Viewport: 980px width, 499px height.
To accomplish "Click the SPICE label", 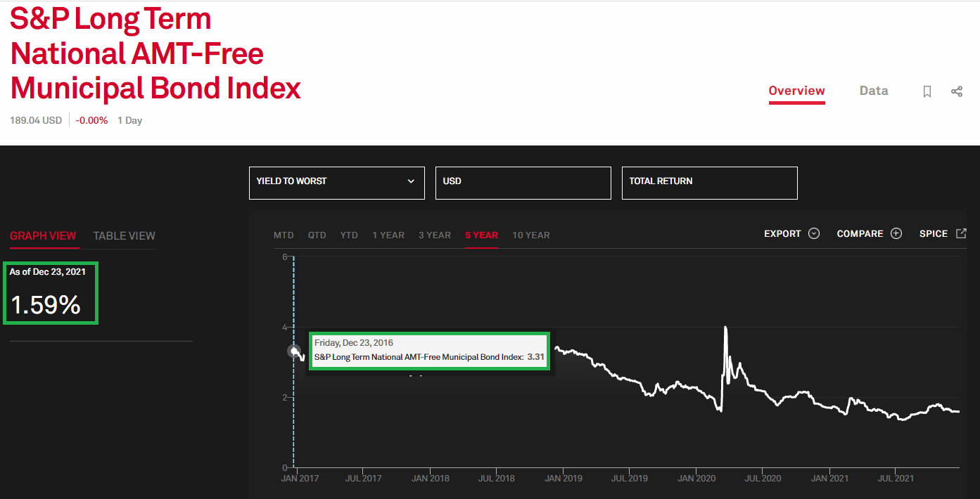I will tap(934, 233).
